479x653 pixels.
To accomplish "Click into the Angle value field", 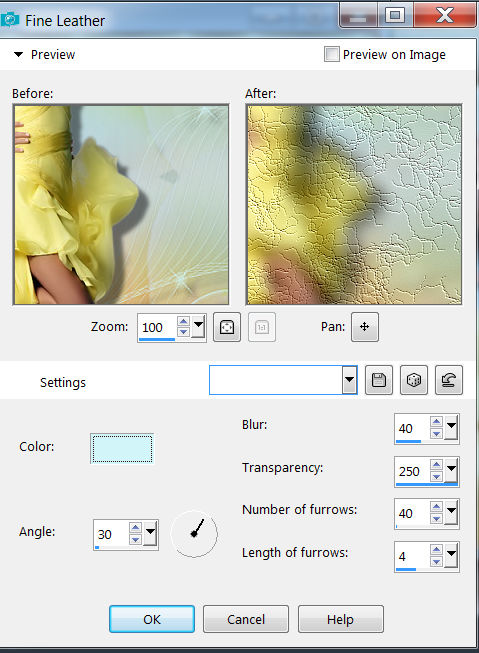I will coord(111,534).
